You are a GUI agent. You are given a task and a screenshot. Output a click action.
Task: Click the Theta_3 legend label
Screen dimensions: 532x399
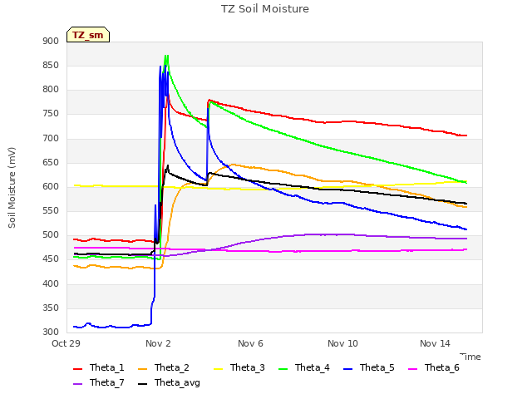coord(248,367)
